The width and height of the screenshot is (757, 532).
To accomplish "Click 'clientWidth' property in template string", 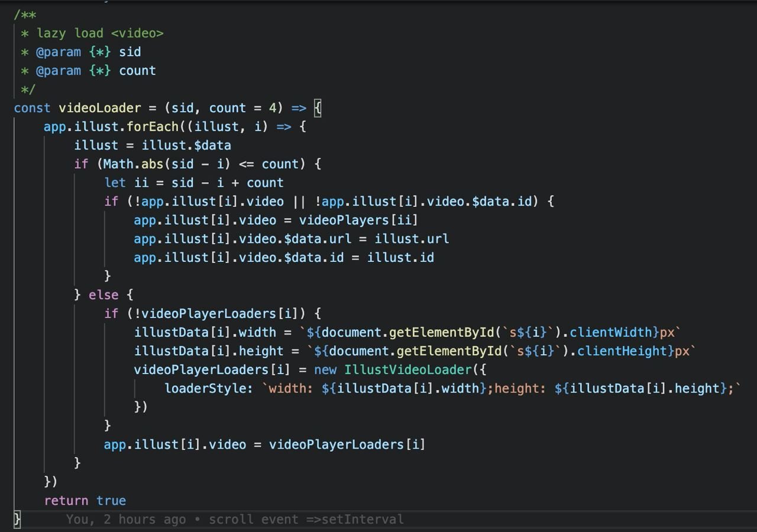I will point(611,332).
